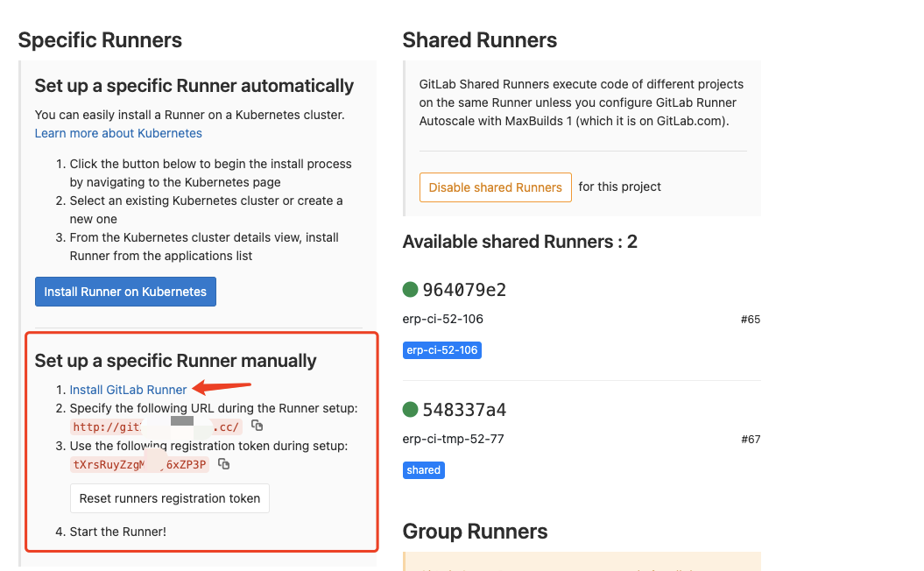Viewport: 924px width, 571px height.
Task: Copy the Runner setup URL
Action: tap(257, 426)
